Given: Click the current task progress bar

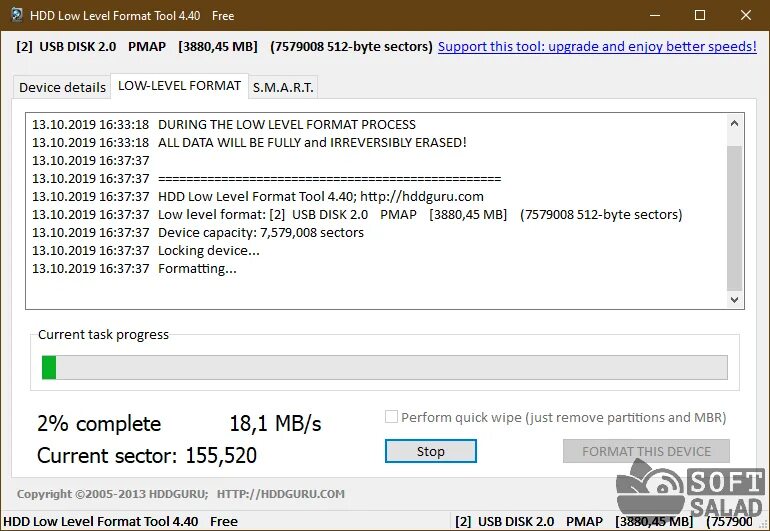Looking at the screenshot, I should click(x=385, y=367).
